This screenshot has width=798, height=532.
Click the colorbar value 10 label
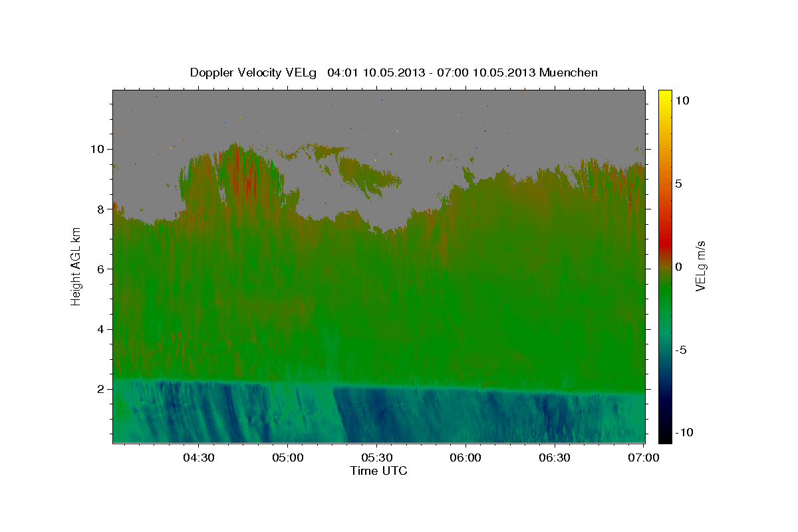coord(682,100)
